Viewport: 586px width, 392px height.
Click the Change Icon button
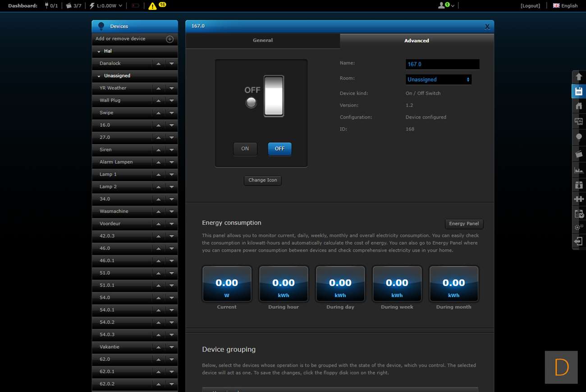coord(263,180)
